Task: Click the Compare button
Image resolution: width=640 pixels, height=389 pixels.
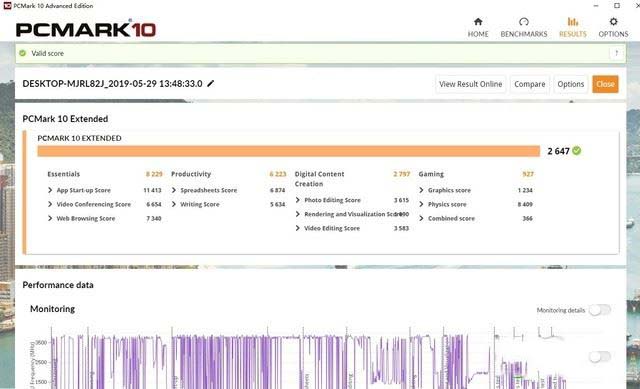Action: [x=529, y=84]
